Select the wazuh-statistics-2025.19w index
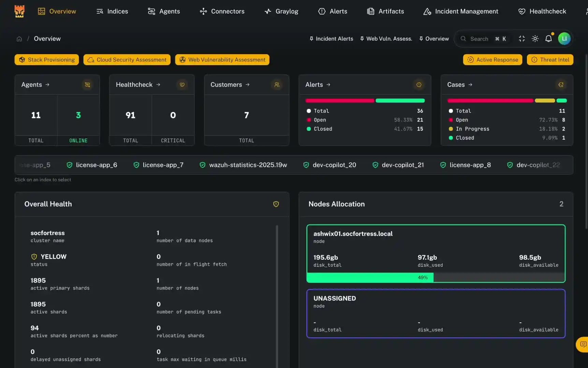 click(243, 165)
